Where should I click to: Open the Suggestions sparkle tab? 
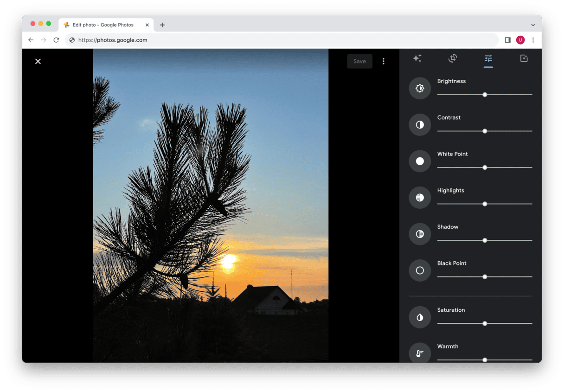tap(417, 58)
